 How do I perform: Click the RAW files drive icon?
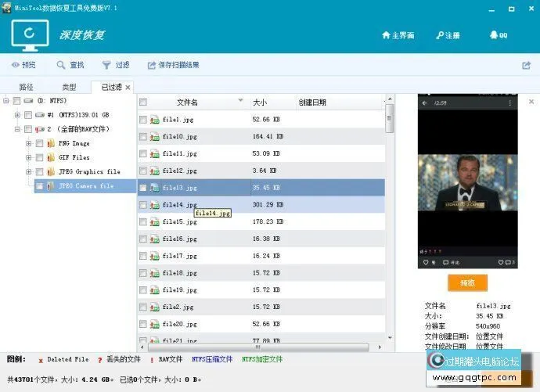[40, 129]
